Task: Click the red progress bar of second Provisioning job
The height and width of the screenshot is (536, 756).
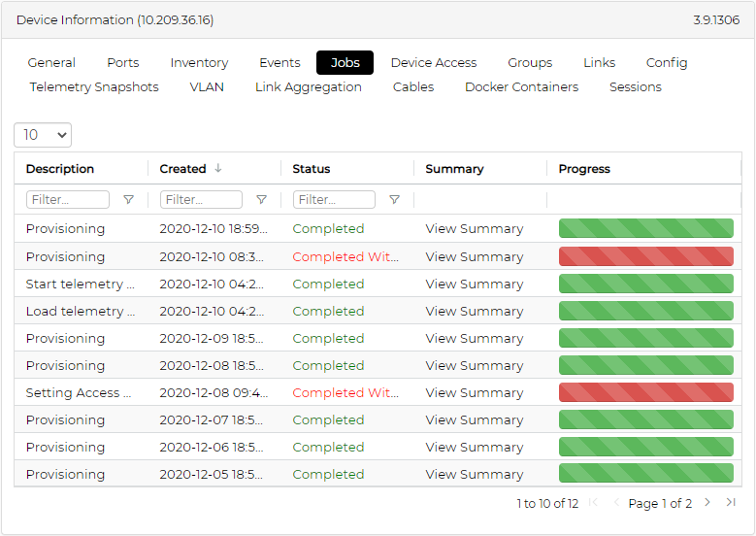Action: [x=645, y=257]
